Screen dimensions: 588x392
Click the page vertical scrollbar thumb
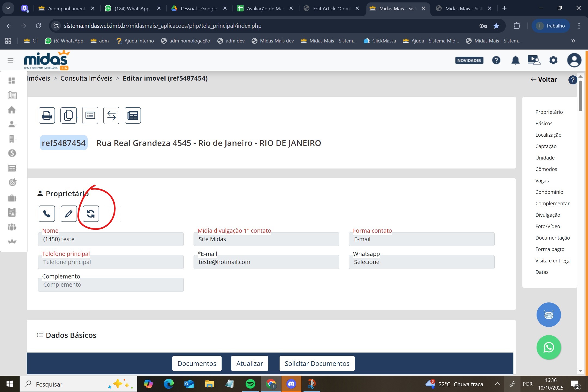point(580,95)
